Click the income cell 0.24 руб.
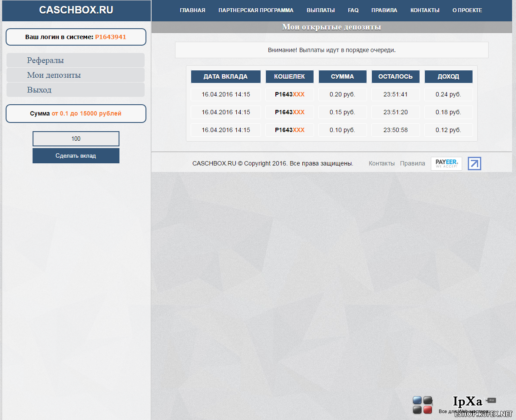Image resolution: width=516 pixels, height=420 pixels. click(x=449, y=94)
